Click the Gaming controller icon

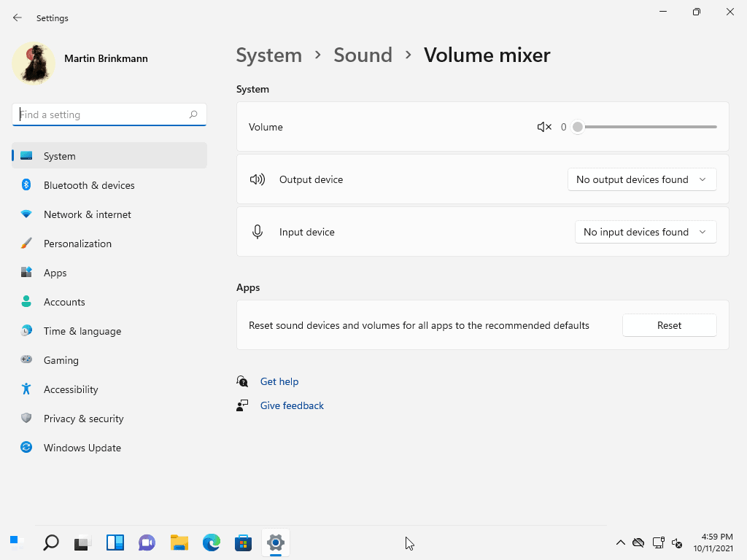[26, 360]
